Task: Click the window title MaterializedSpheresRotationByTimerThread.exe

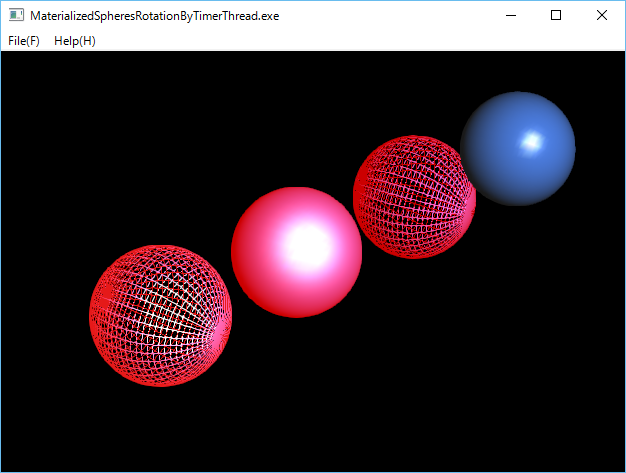Action: 155,16
